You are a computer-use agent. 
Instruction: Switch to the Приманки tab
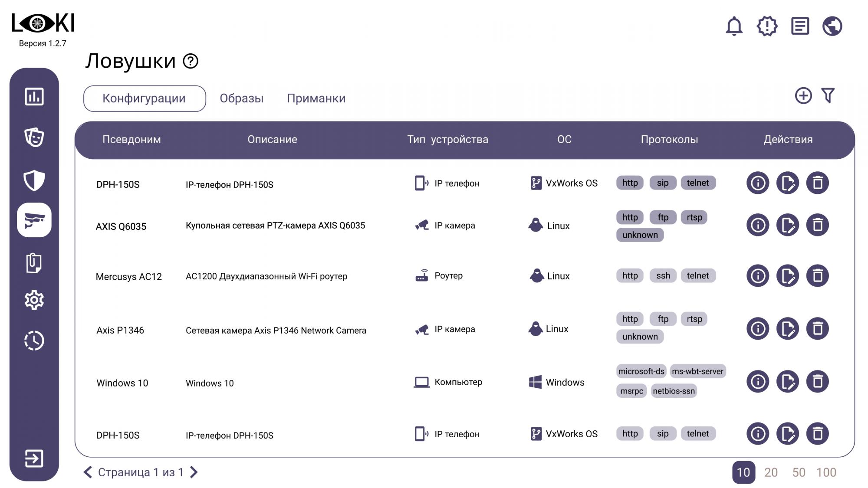(316, 98)
